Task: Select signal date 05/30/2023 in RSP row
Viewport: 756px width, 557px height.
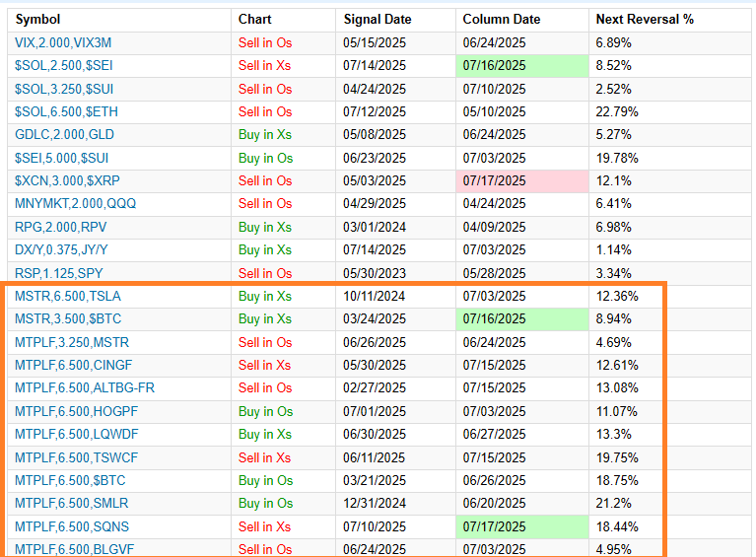Action: (x=375, y=273)
